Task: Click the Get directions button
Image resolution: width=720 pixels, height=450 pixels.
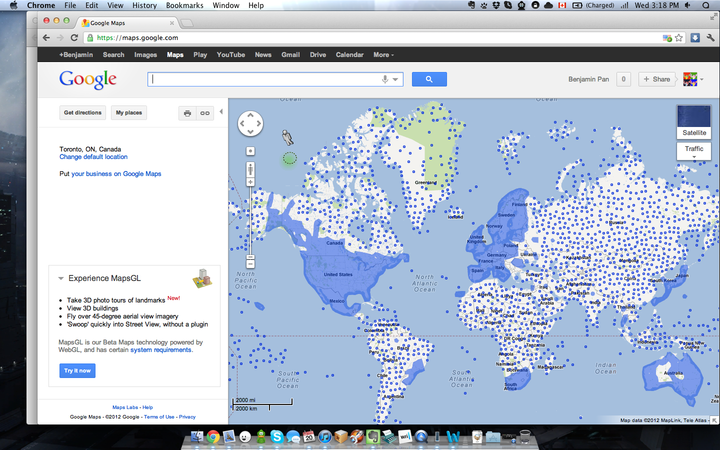Action: pos(83,112)
